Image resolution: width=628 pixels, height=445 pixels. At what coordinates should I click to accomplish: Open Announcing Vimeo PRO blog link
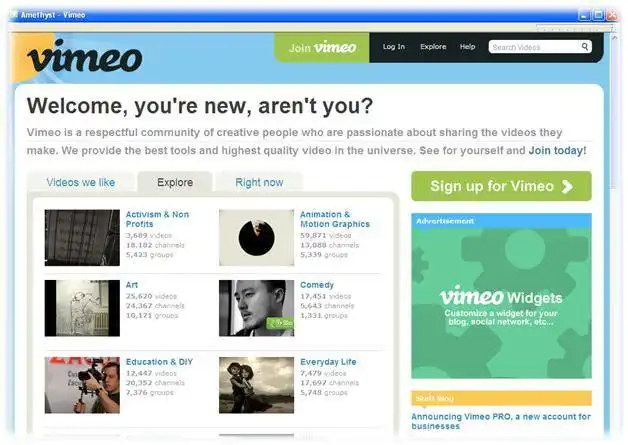(x=501, y=421)
